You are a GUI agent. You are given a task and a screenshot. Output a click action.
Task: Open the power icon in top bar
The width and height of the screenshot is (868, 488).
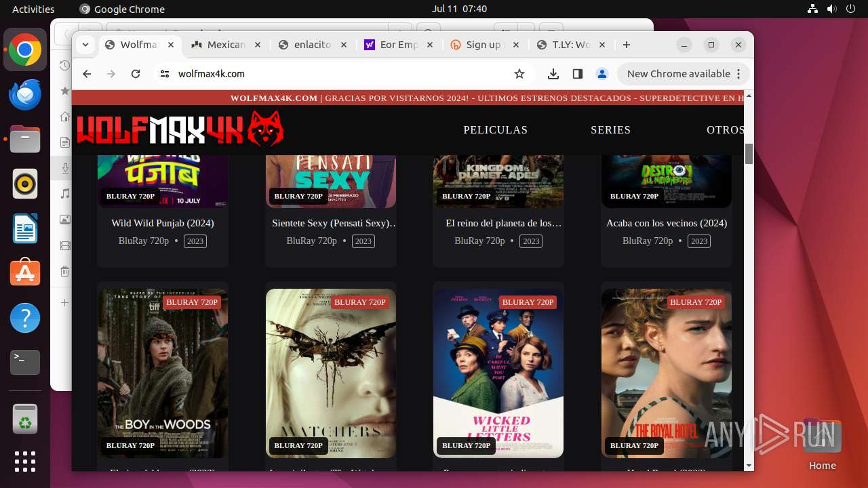[850, 9]
